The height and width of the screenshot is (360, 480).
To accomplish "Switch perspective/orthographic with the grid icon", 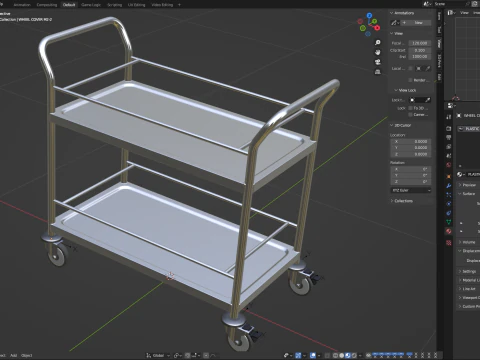I will tap(378, 72).
